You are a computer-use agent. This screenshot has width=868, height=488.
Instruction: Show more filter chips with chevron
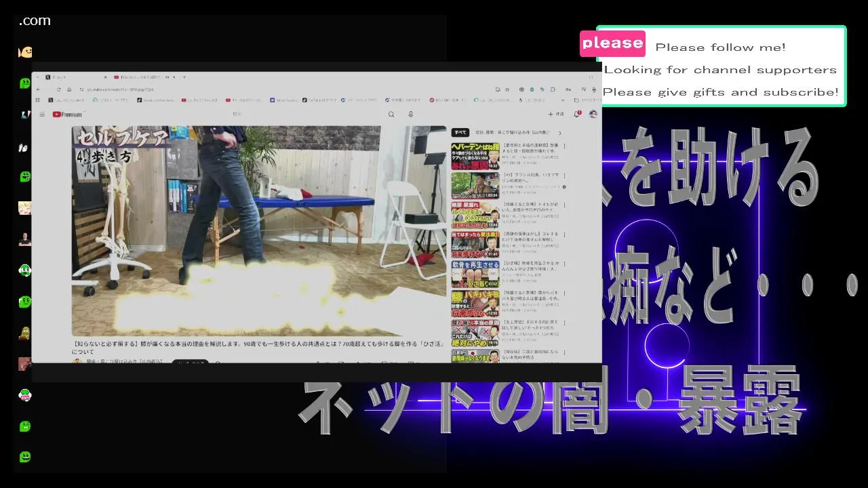click(559, 132)
